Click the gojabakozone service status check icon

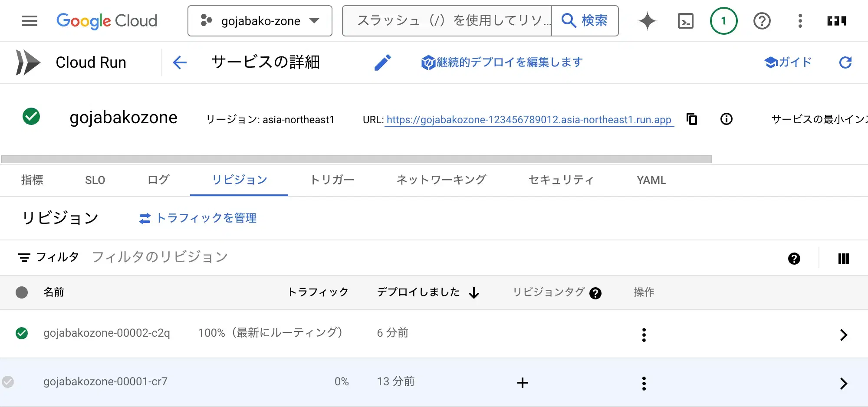[31, 116]
